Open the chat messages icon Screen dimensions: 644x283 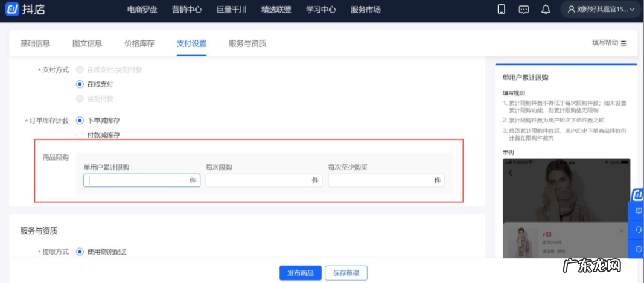coord(524,10)
